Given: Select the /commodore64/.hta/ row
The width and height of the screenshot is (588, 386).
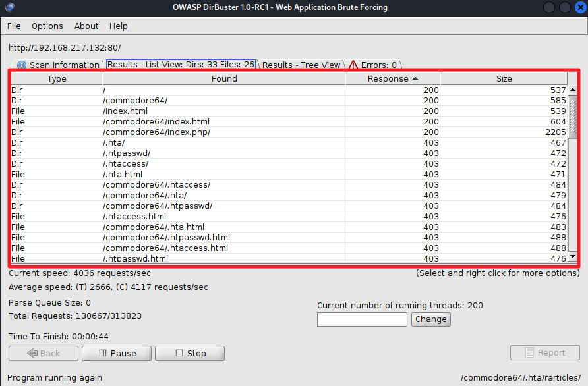Looking at the screenshot, I should click(x=289, y=195).
